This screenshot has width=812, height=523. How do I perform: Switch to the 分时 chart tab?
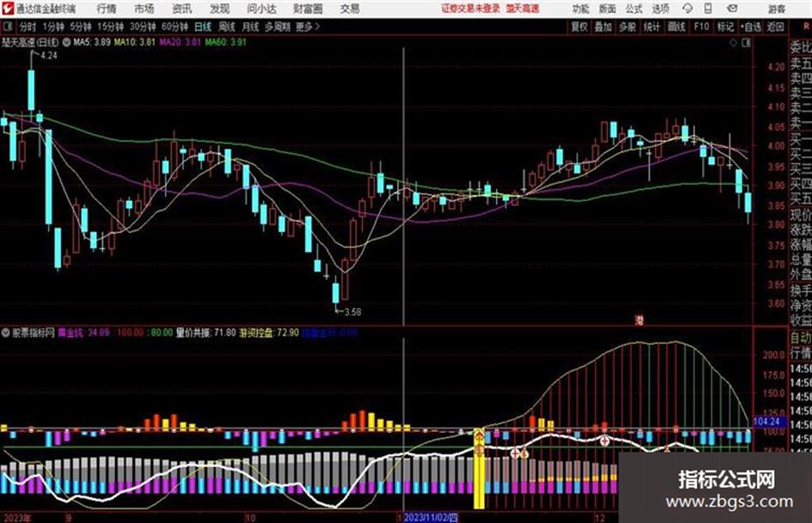click(27, 27)
